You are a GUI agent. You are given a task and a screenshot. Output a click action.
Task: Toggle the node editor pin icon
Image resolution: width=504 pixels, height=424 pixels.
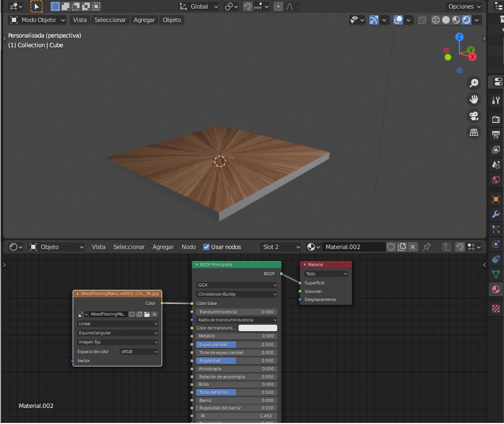point(427,247)
